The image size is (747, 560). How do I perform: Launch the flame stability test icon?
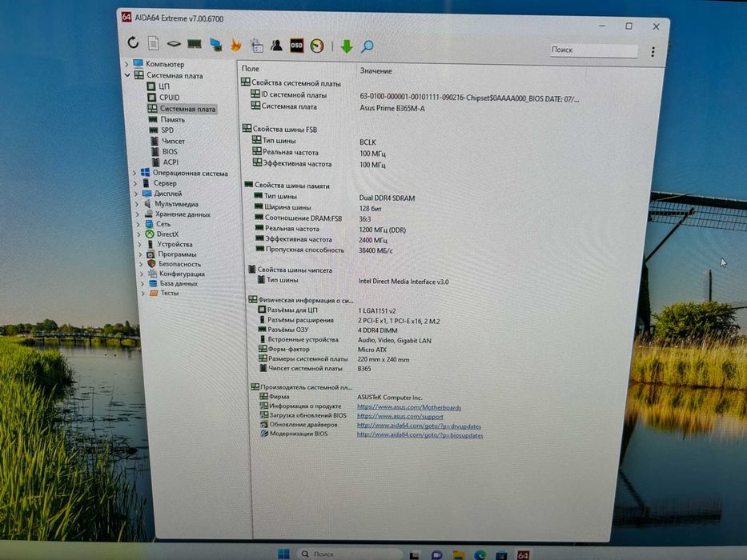click(236, 46)
